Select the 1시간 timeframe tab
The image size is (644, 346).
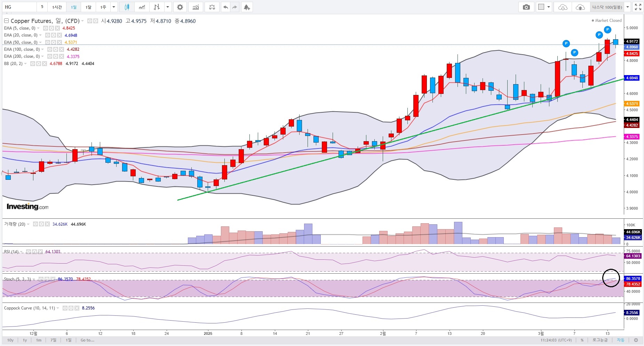pos(57,7)
